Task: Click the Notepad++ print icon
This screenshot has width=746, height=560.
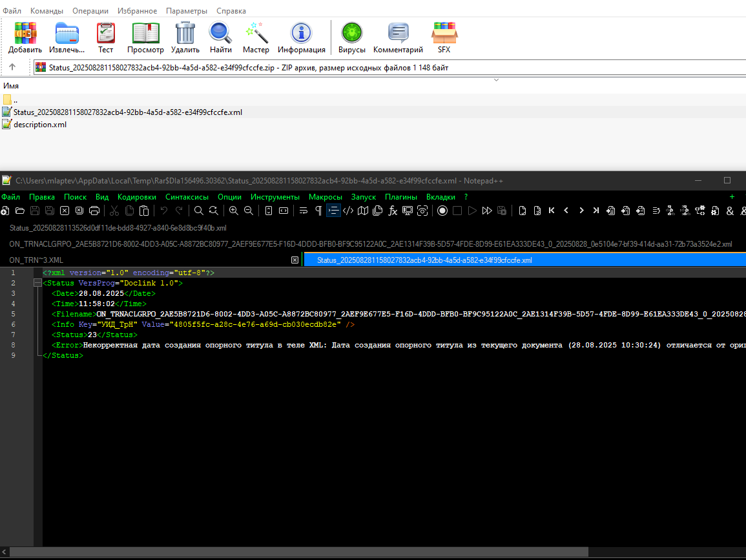Action: pos(94,211)
